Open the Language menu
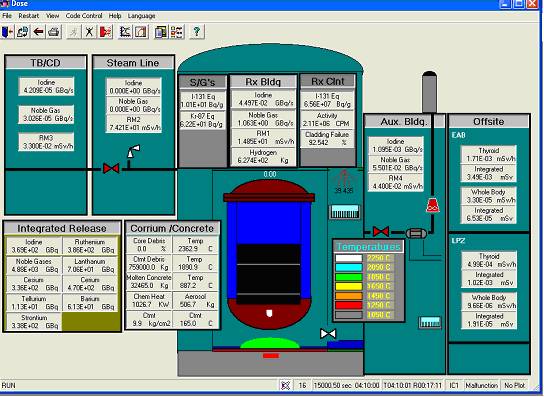The height and width of the screenshot is (397, 544). click(x=142, y=16)
